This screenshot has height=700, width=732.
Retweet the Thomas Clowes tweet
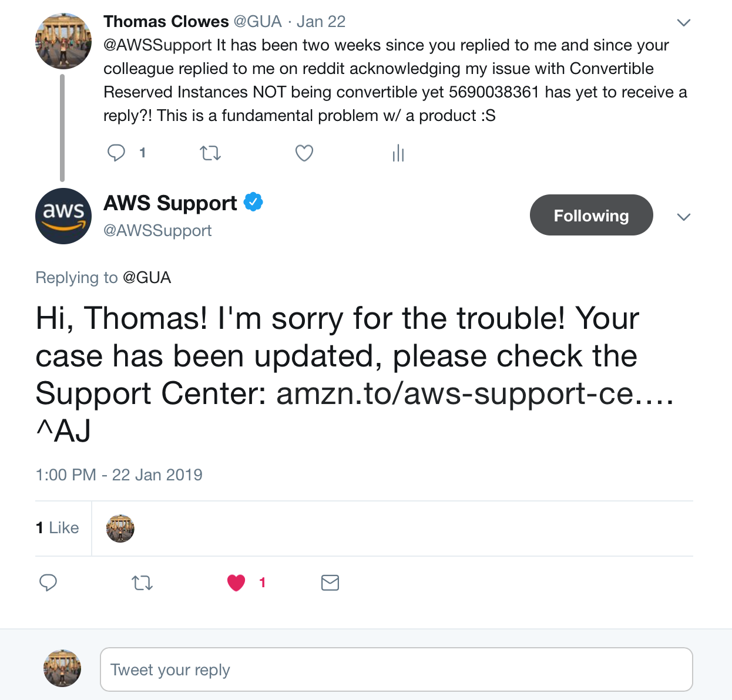210,153
